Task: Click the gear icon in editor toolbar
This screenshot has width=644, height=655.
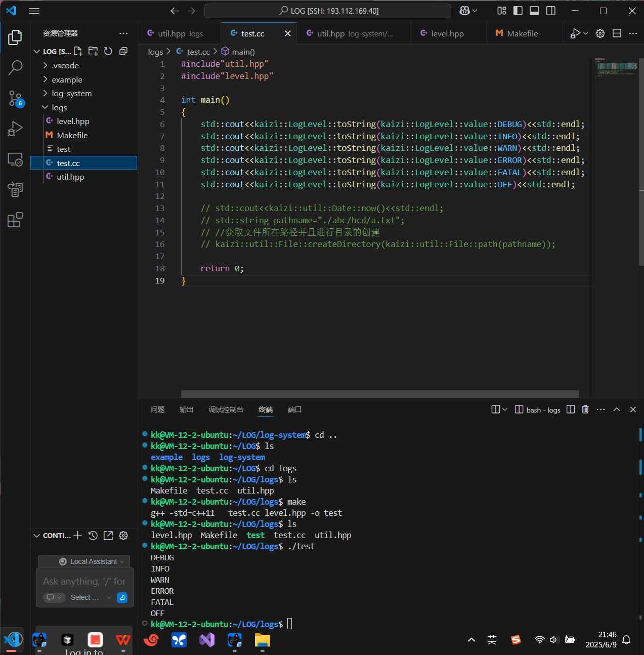Action: 600,33
